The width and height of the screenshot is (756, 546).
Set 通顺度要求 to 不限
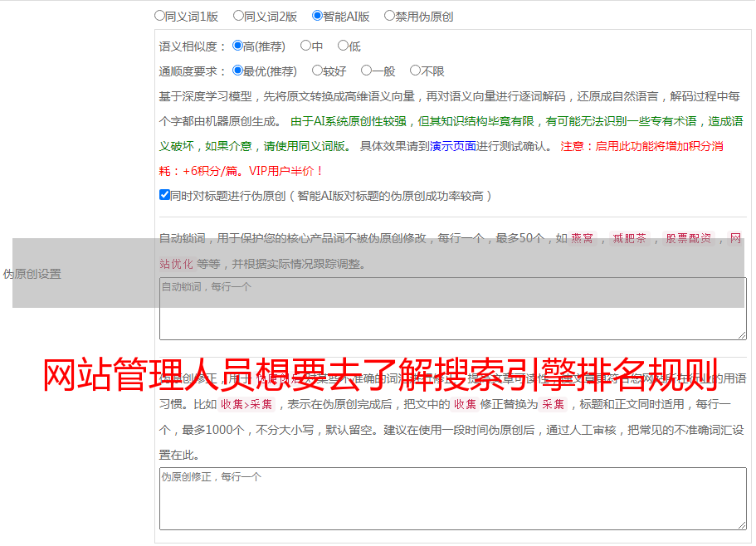(x=415, y=71)
